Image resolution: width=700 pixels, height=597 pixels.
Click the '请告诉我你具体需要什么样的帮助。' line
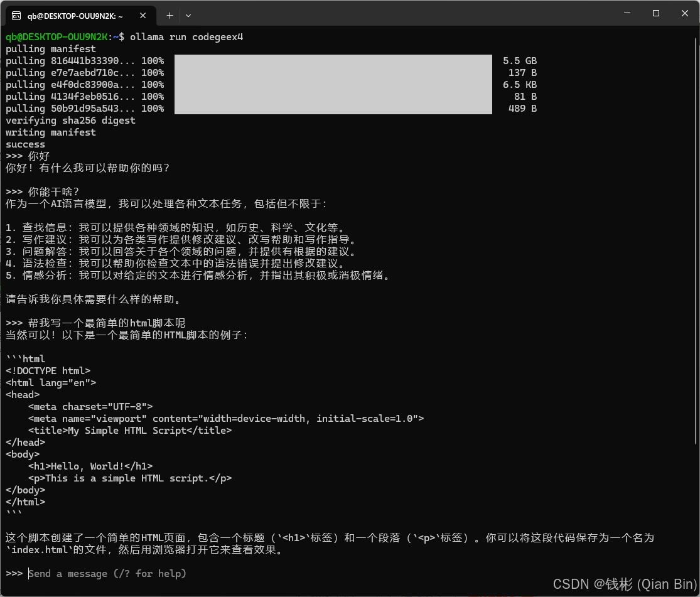click(94, 299)
